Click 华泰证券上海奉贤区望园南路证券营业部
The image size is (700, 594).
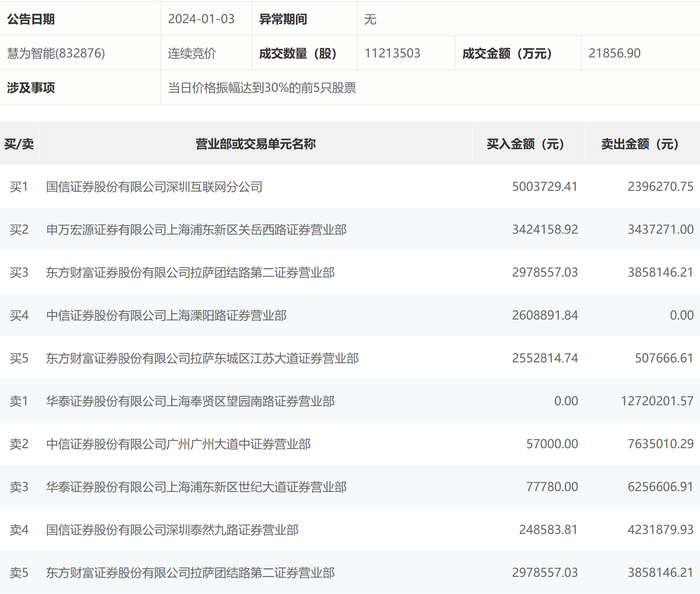[x=190, y=401]
